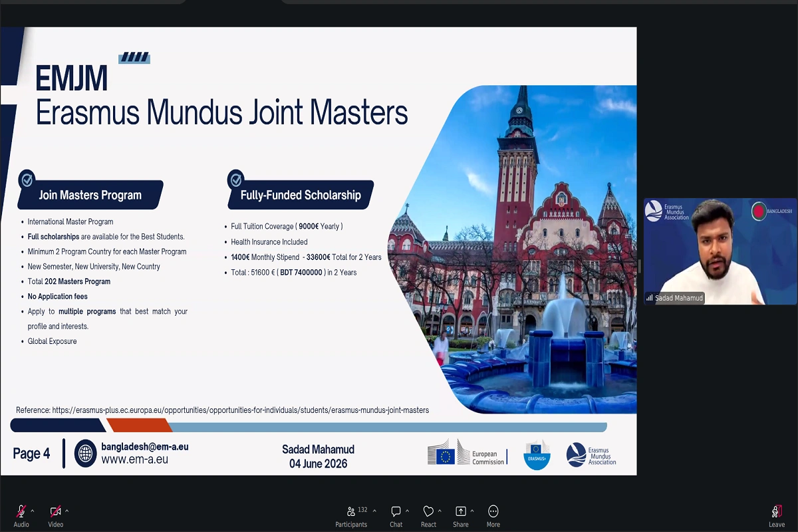
Task: Select Sadad Mahamud's video thumbnail
Action: click(x=720, y=251)
